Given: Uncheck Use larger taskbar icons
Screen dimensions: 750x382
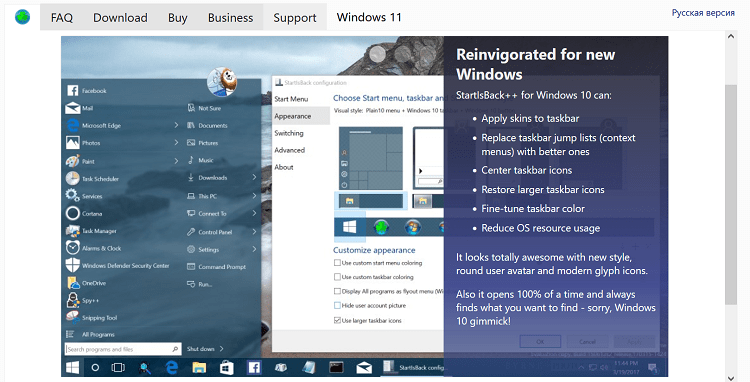Looking at the screenshot, I should [337, 320].
